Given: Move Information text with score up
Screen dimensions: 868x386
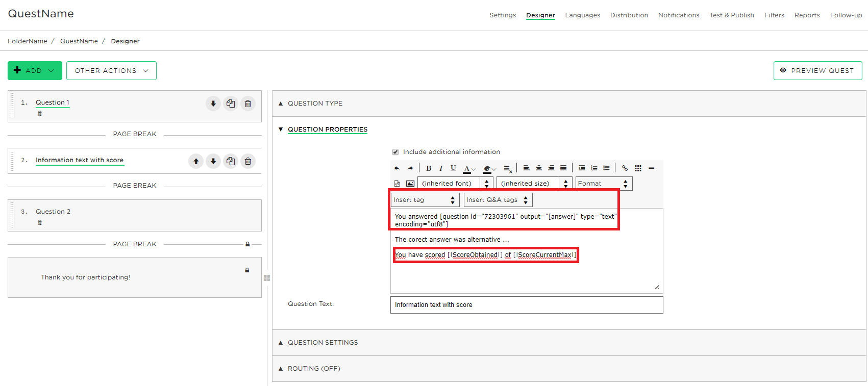Looking at the screenshot, I should (196, 161).
